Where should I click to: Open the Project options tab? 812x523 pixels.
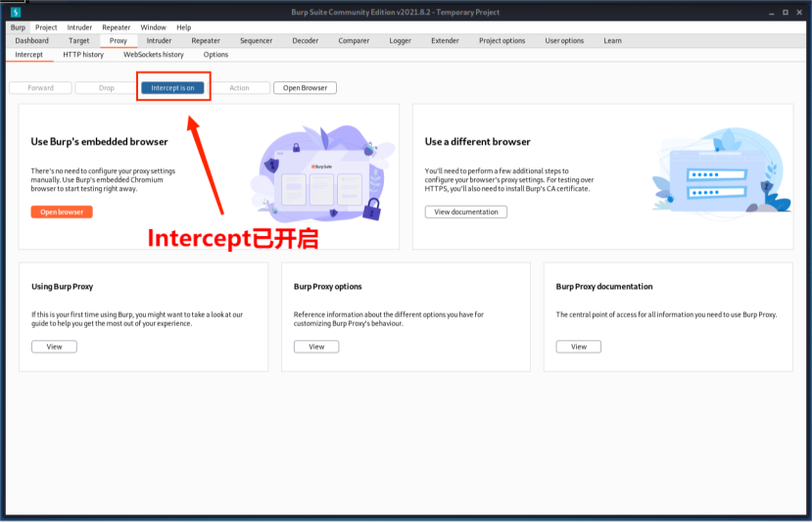[x=502, y=41]
